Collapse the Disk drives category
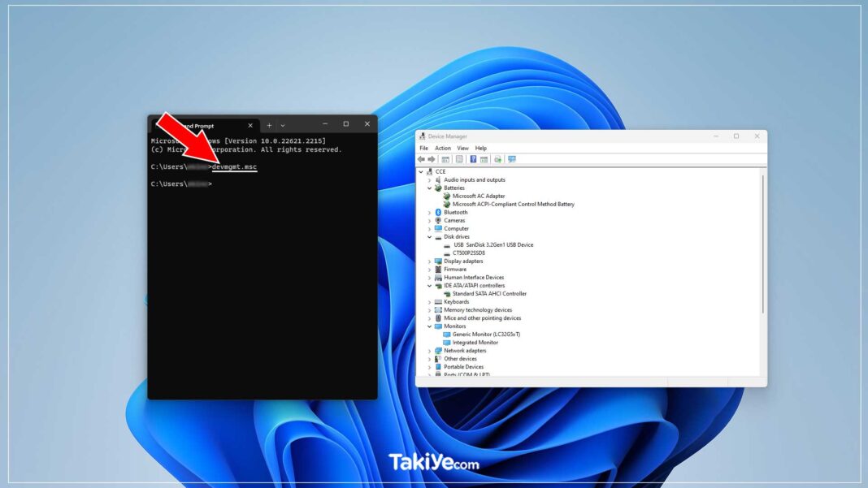Screen dimensions: 868x488 click(x=429, y=237)
